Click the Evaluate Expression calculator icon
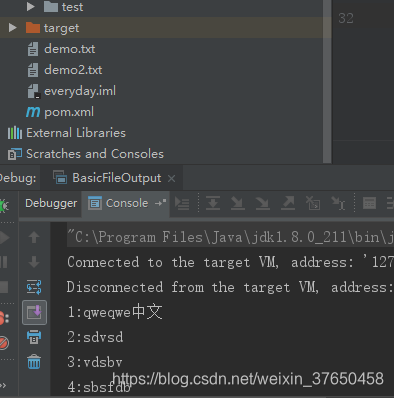394x398 pixels. [x=369, y=203]
